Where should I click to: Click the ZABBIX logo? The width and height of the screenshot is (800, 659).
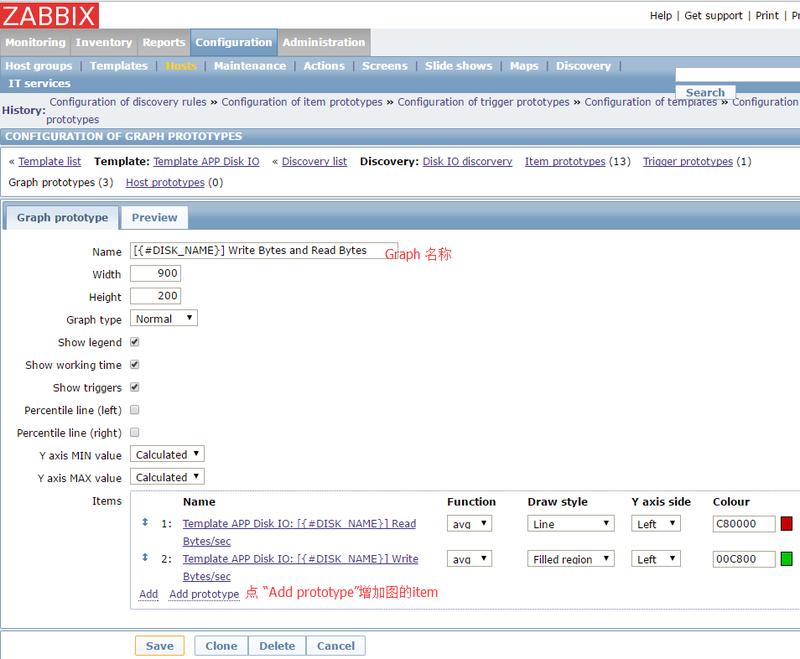(x=50, y=15)
